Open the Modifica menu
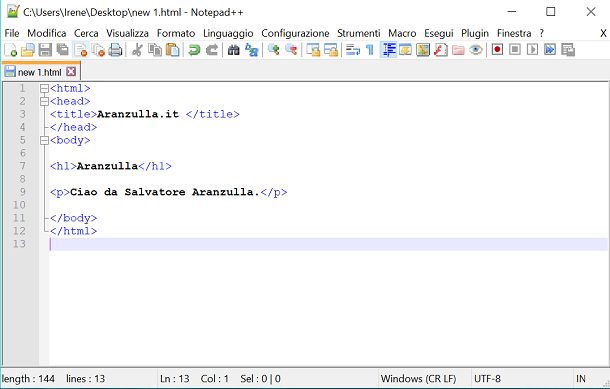 coord(47,33)
